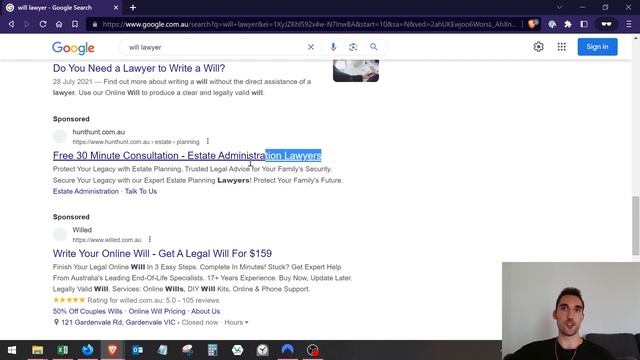Open the Willed ad three-dot menu

150,239
